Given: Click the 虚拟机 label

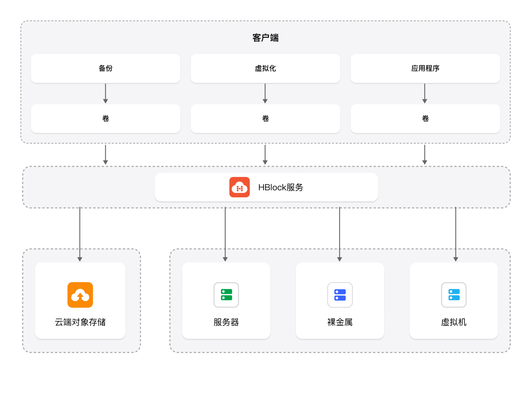Looking at the screenshot, I should 454,322.
